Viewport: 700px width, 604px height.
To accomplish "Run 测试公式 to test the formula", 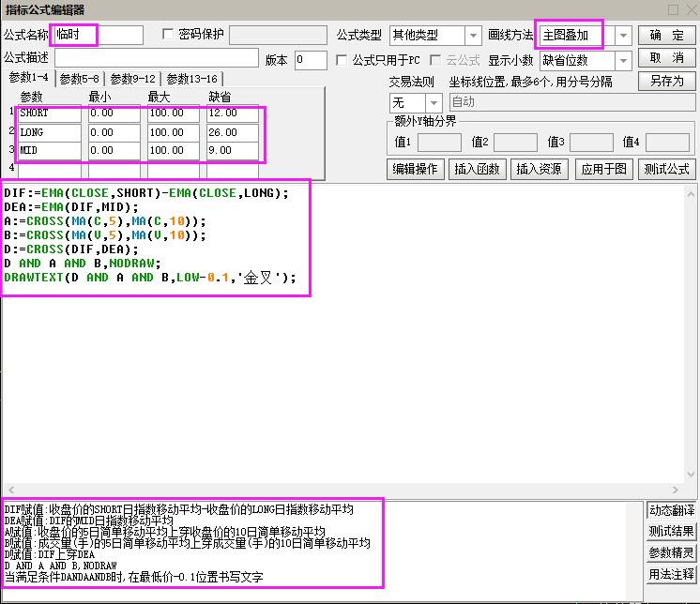I will click(x=666, y=169).
